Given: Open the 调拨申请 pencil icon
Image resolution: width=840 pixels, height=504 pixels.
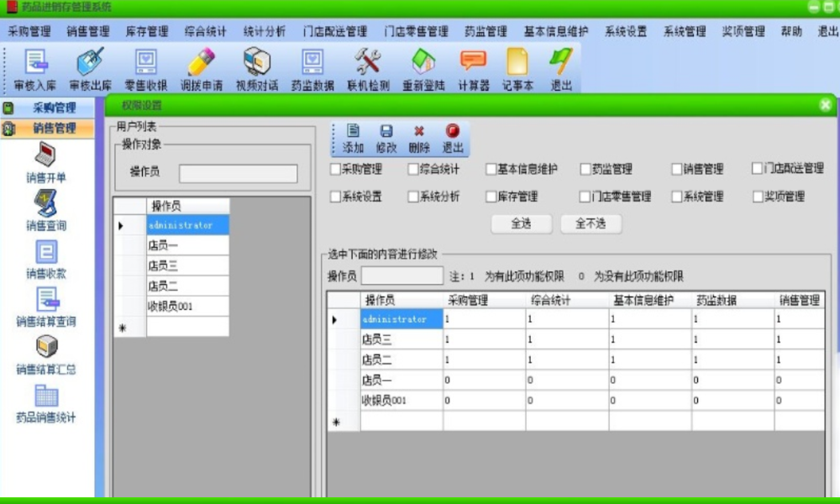Looking at the screenshot, I should click(202, 70).
